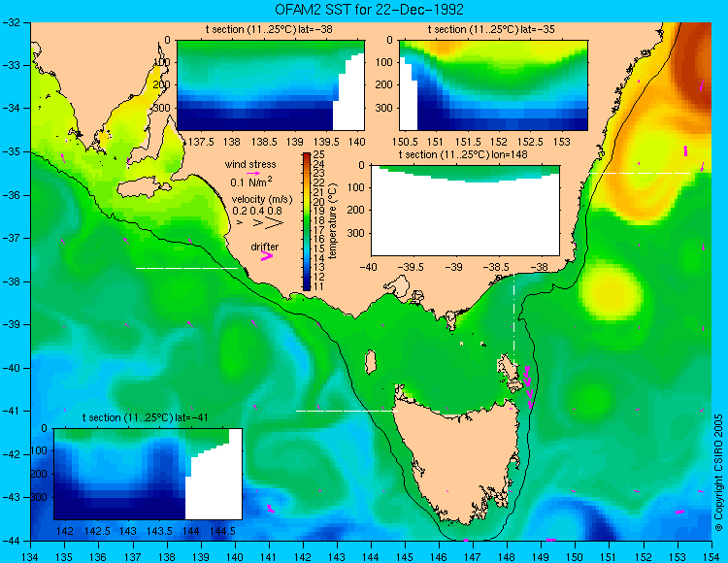Click the white dashed lat=-41 line west of Tasmania
Image resolution: width=728 pixels, height=563 pixels.
(x=347, y=411)
